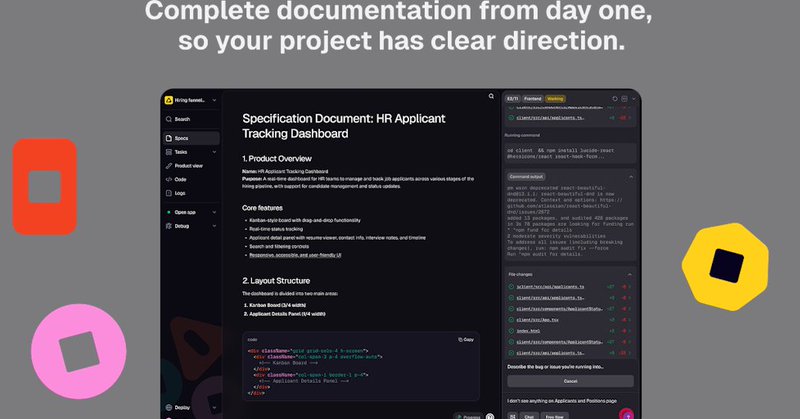Expand the Open app chevron
This screenshot has height=419, width=800.
(214, 212)
